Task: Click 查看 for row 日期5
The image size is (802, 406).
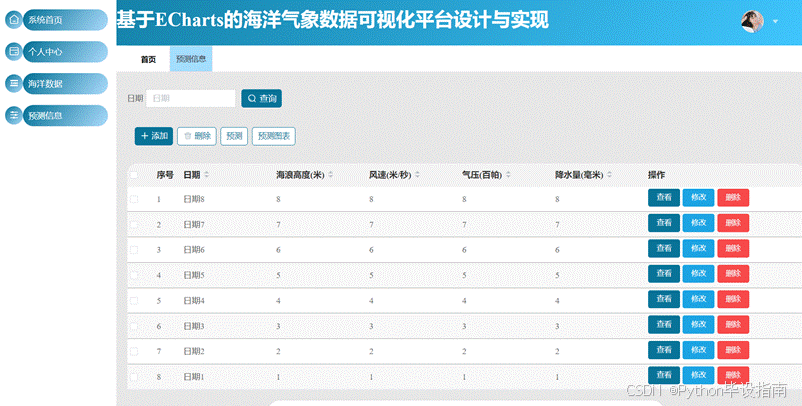Action: click(664, 274)
